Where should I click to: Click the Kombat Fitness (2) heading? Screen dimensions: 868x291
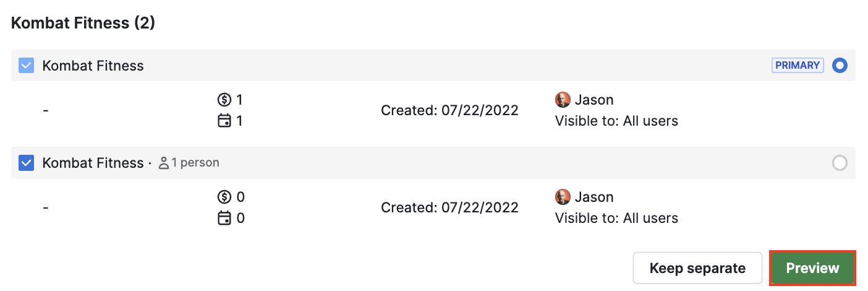pos(83,24)
